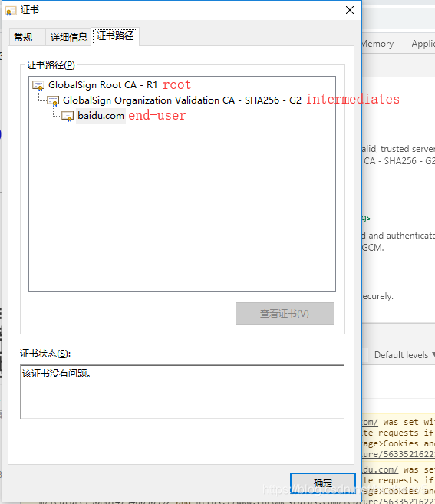Click the 证书状态(S) label
The image size is (435, 504).
(x=45, y=354)
